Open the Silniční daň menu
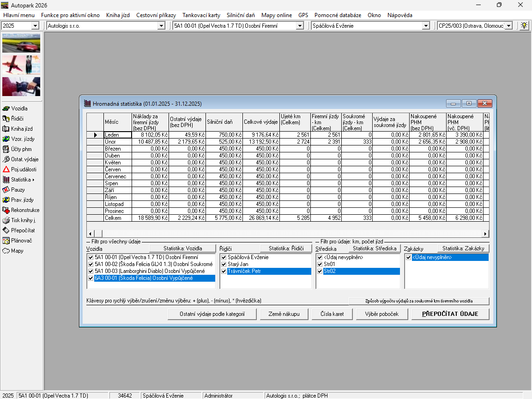The width and height of the screenshot is (532, 399). 241,15
